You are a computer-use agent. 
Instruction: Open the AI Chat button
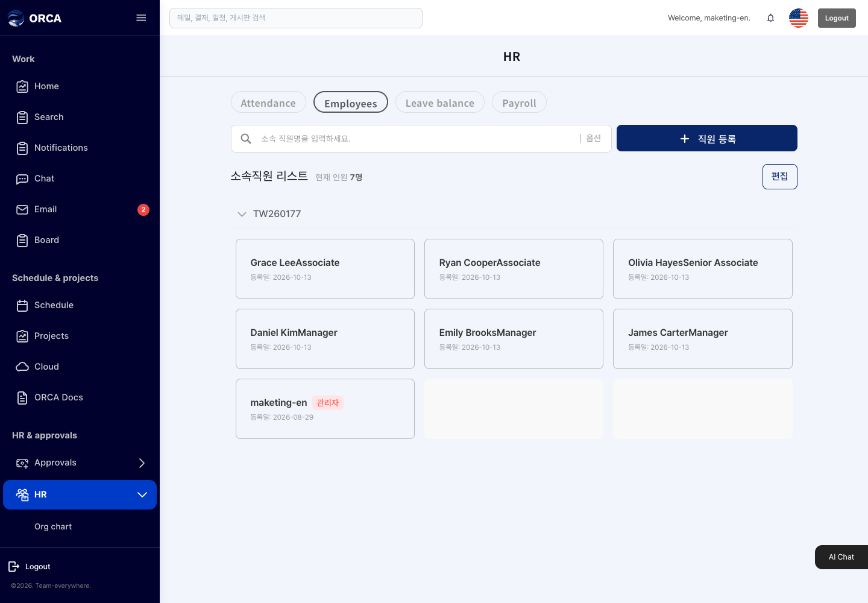click(x=841, y=557)
